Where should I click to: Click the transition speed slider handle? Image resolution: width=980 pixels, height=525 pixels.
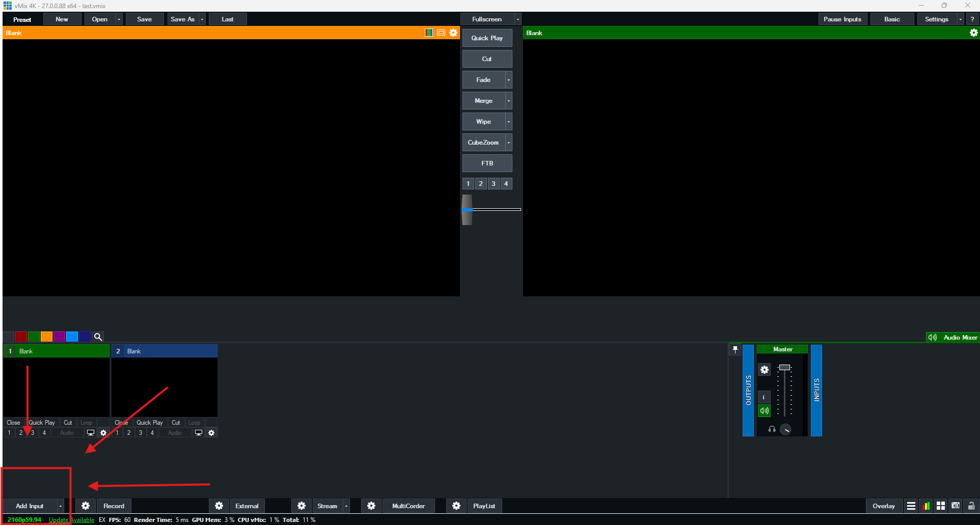pyautogui.click(x=467, y=209)
